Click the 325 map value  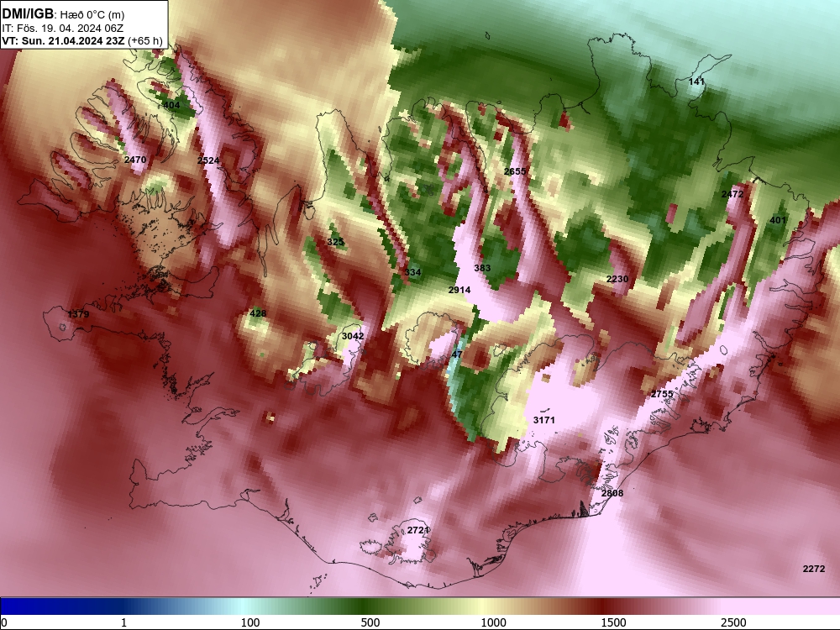[x=335, y=242]
